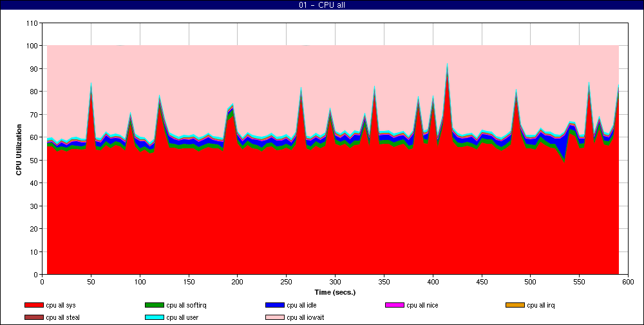Click the 600 tick on the time axis
Image resolution: width=644 pixels, height=325 pixels.
(628, 282)
